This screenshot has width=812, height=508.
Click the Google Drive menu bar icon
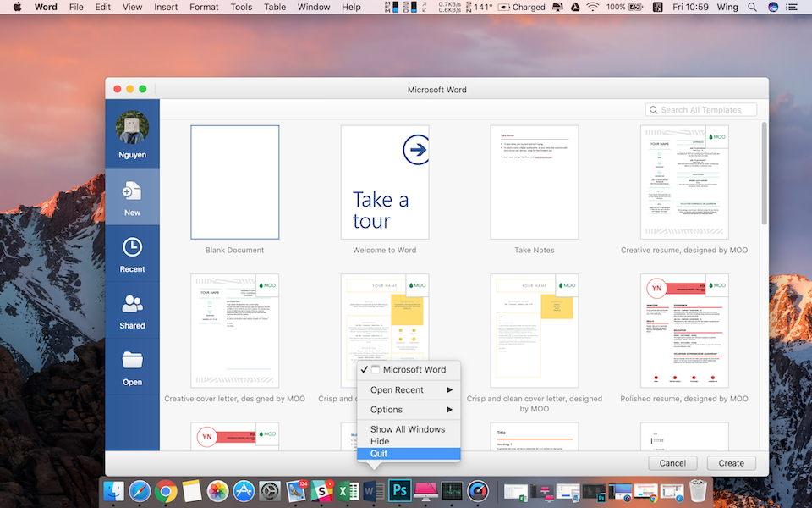575,8
